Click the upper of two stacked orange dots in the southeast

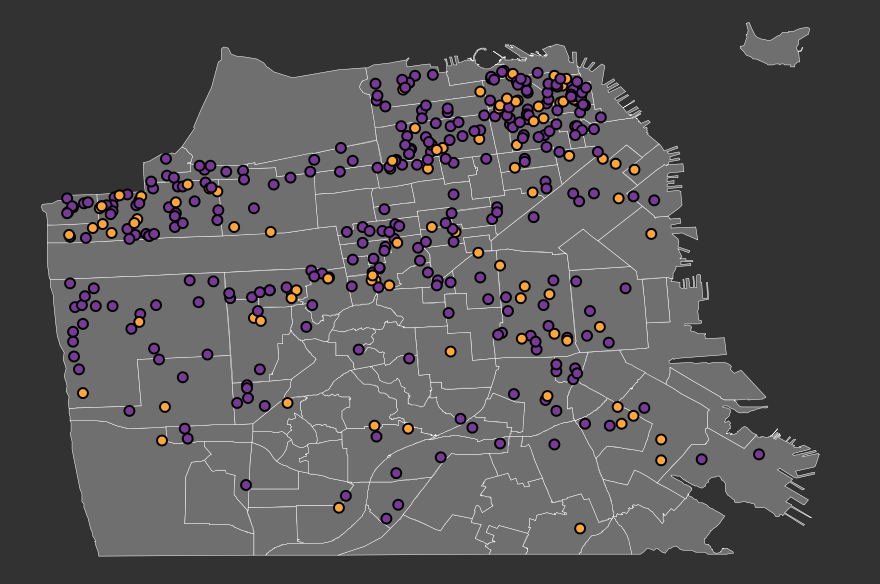point(661,440)
